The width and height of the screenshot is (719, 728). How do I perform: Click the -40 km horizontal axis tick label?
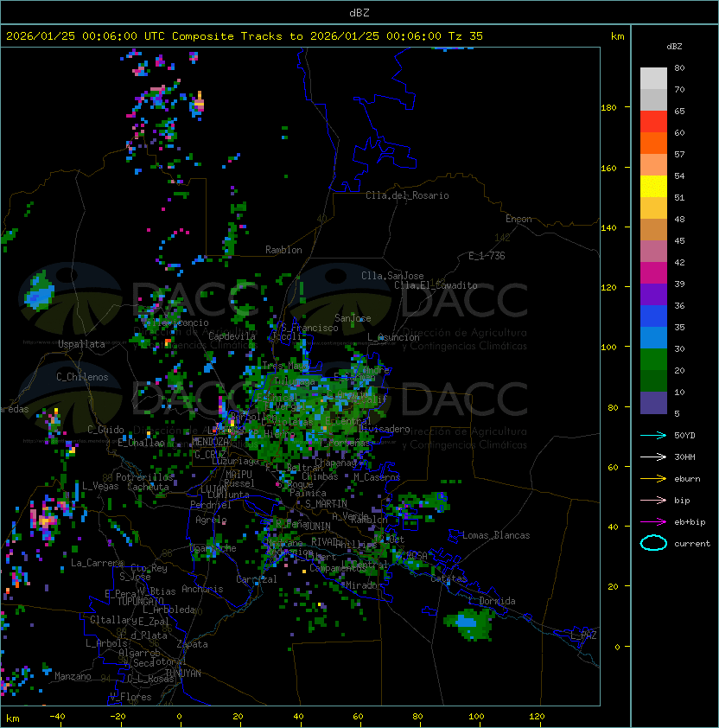57,716
